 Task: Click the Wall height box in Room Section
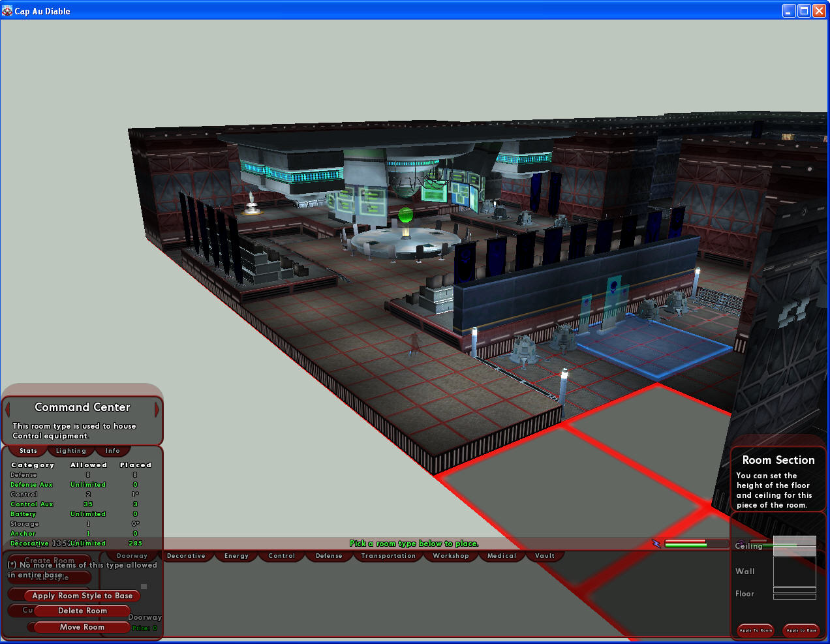click(x=795, y=572)
